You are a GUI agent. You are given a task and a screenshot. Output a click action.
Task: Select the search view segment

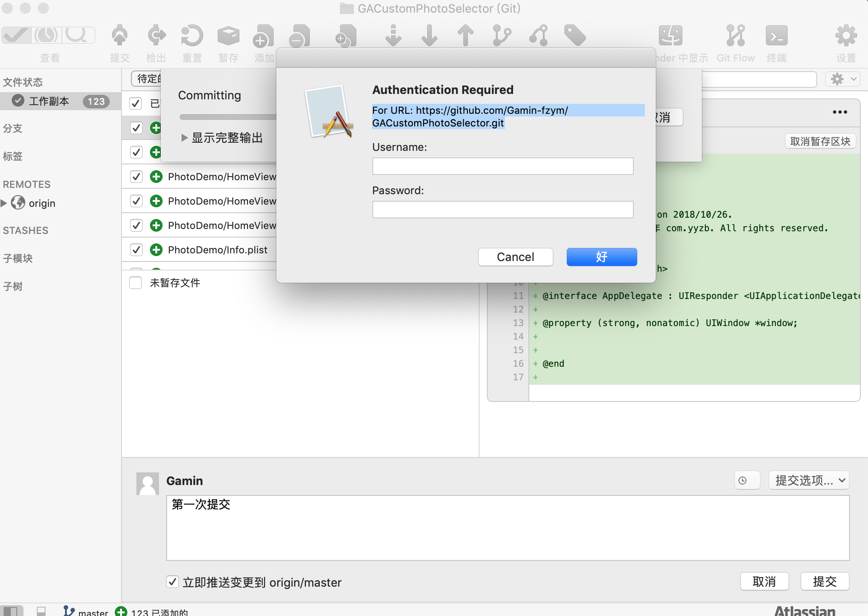78,35
